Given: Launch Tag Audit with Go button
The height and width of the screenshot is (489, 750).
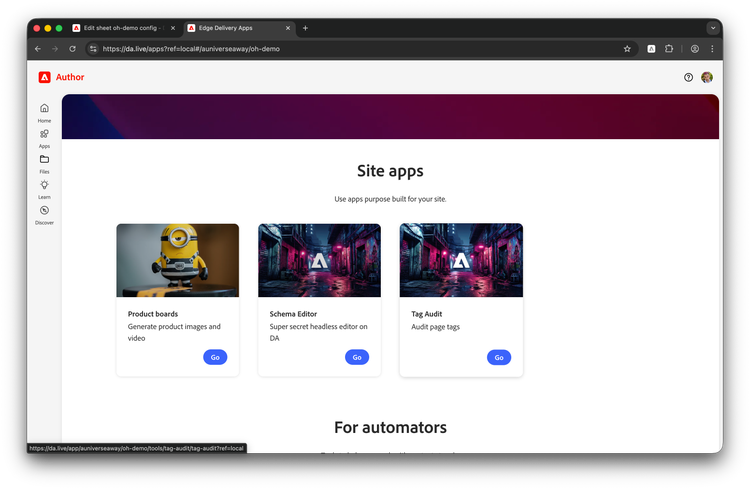Looking at the screenshot, I should click(499, 357).
